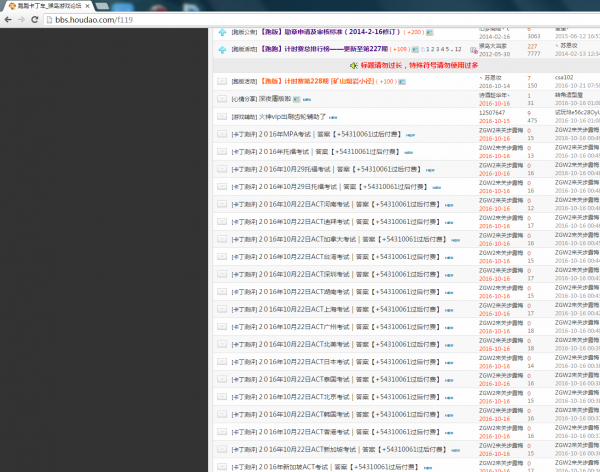Click the image icon next to 深夜屠板殿

[x=297, y=99]
